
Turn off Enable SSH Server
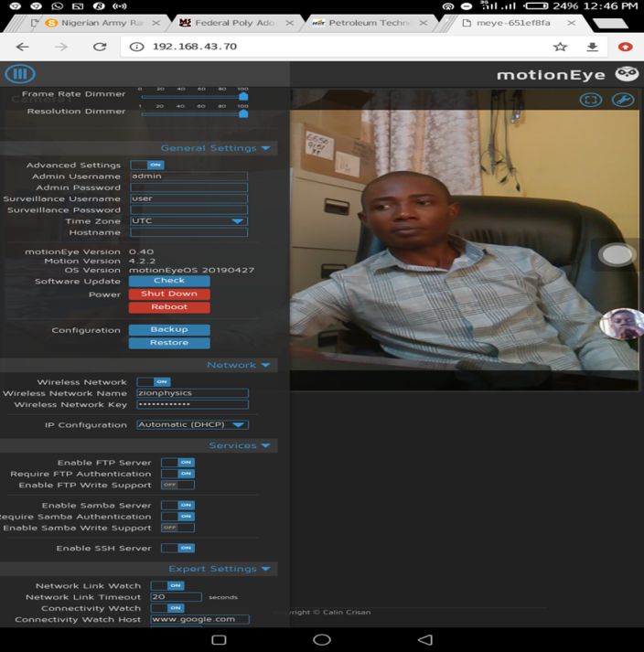(177, 548)
